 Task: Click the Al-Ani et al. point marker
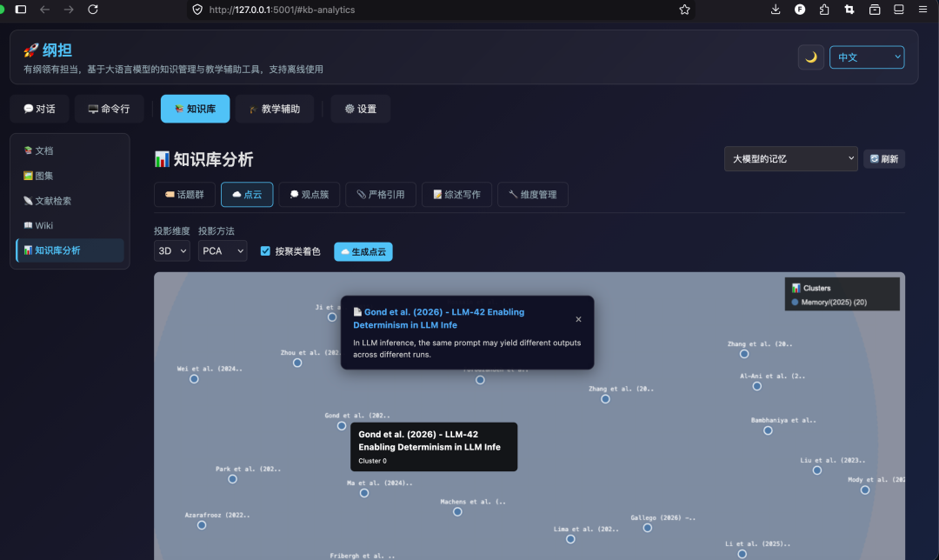pyautogui.click(x=757, y=386)
